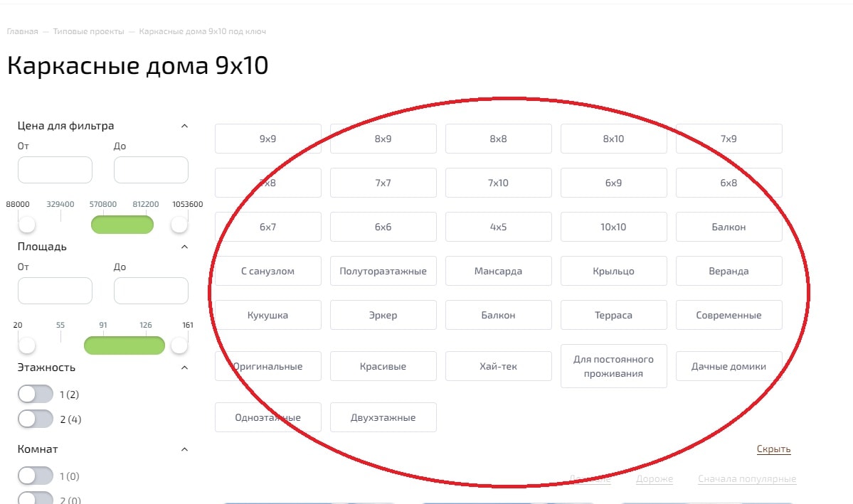Sort by Сначала популярные

click(x=747, y=479)
